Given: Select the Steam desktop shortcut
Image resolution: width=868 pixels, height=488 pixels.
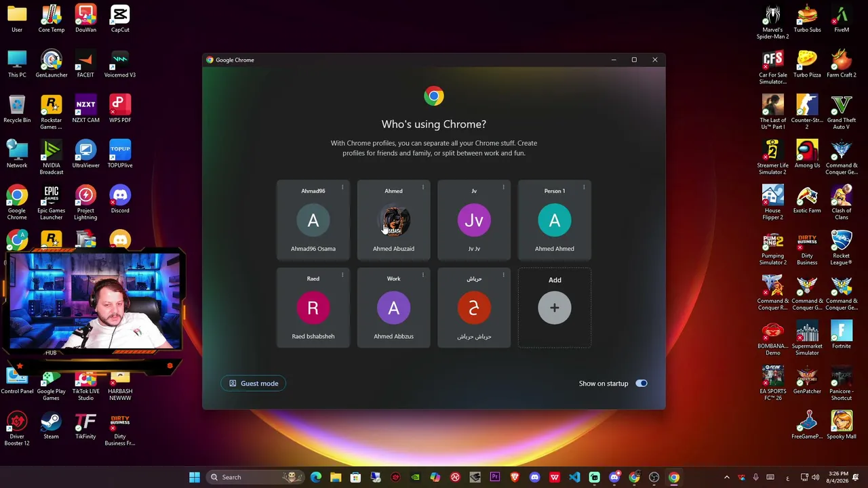Looking at the screenshot, I should [x=52, y=426].
